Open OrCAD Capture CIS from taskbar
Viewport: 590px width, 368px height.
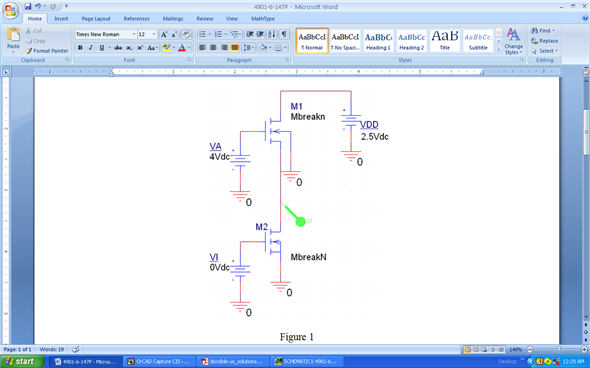(160, 362)
